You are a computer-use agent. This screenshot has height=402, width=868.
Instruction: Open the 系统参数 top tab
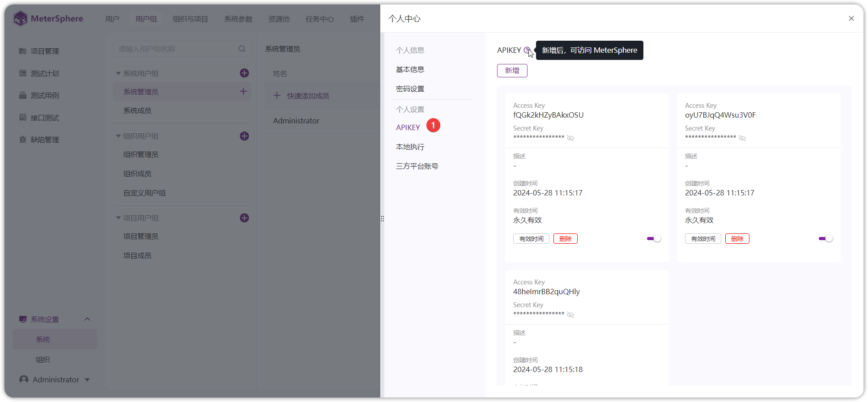tap(238, 19)
